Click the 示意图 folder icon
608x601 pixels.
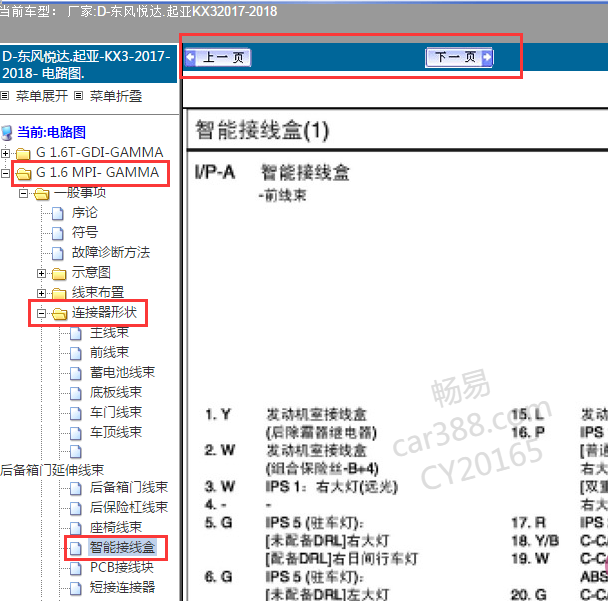[59, 274]
